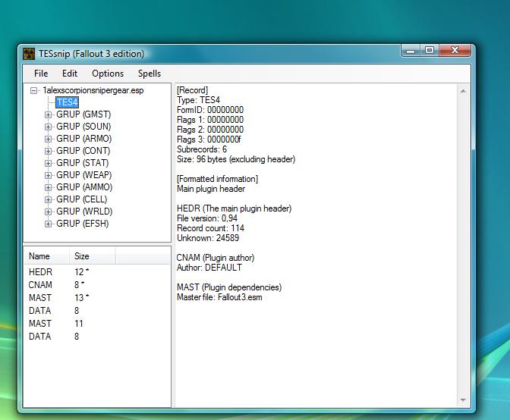Select GRUP (ARMO) tree label
Image resolution: width=510 pixels, height=420 pixels.
click(x=84, y=139)
